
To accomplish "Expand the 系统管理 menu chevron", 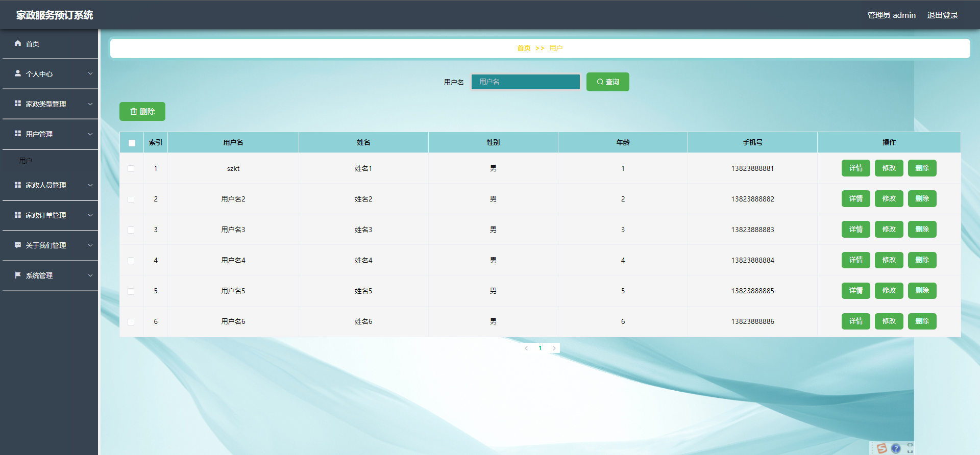I will coord(90,275).
